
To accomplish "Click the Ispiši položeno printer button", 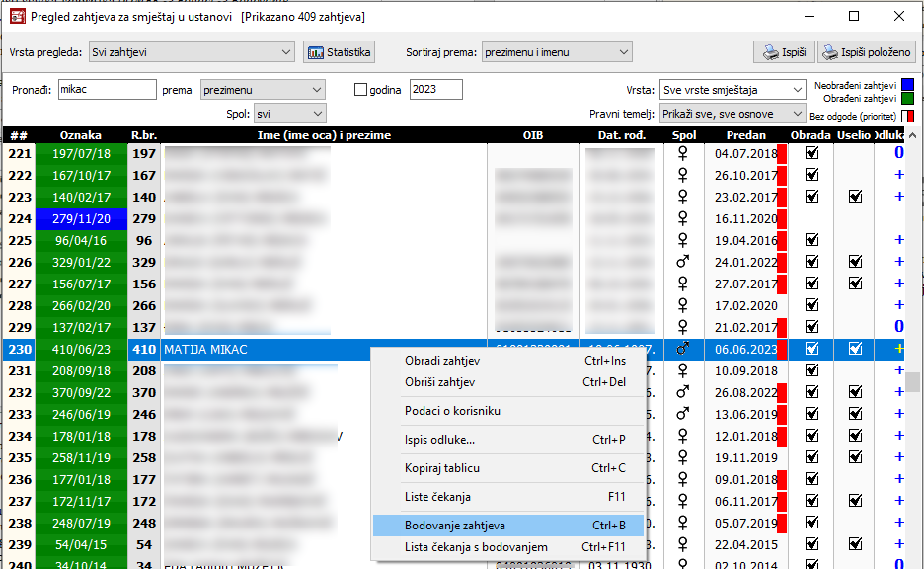I will tap(867, 52).
